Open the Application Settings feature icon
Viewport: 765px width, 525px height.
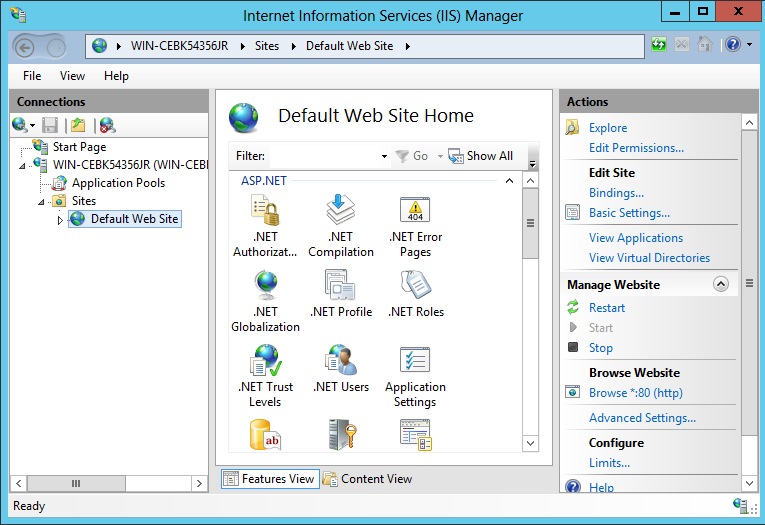coord(415,360)
